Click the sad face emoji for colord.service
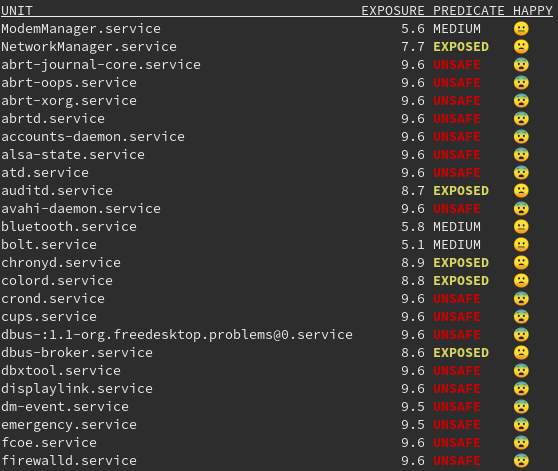This screenshot has width=558, height=471. point(521,281)
